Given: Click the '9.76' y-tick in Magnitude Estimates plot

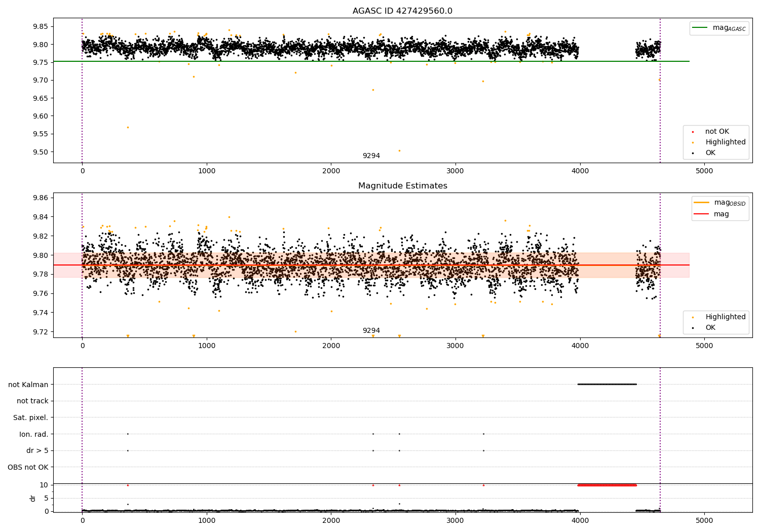Looking at the screenshot, I should click(x=40, y=294).
